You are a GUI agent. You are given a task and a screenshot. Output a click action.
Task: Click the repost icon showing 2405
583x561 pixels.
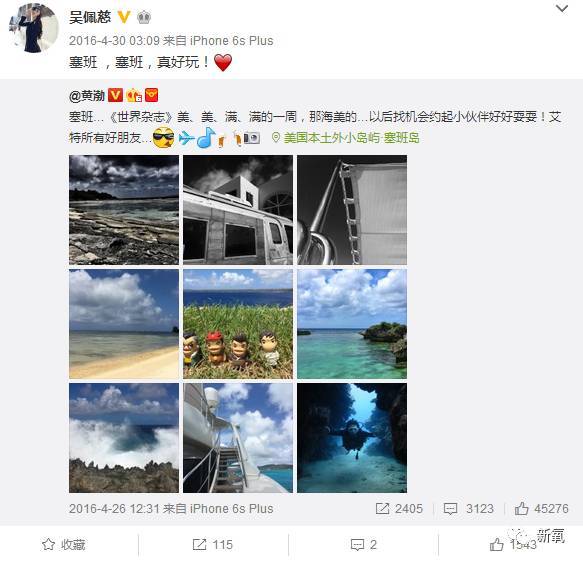click(382, 509)
